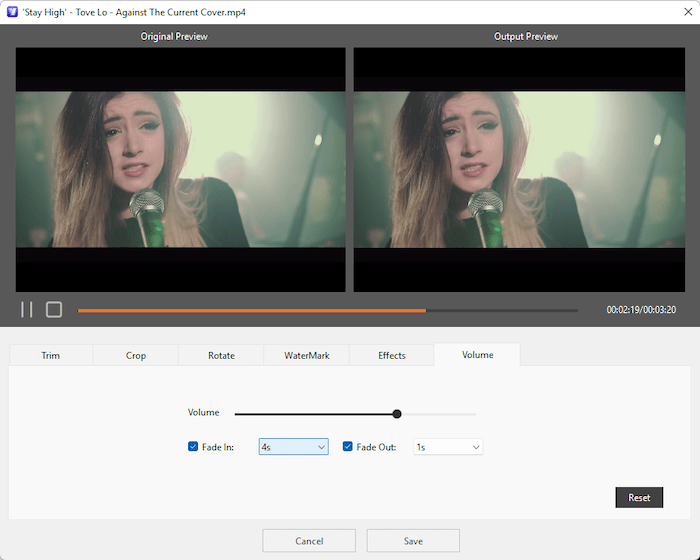
Task: Click the app icon in the title bar
Action: [x=12, y=12]
